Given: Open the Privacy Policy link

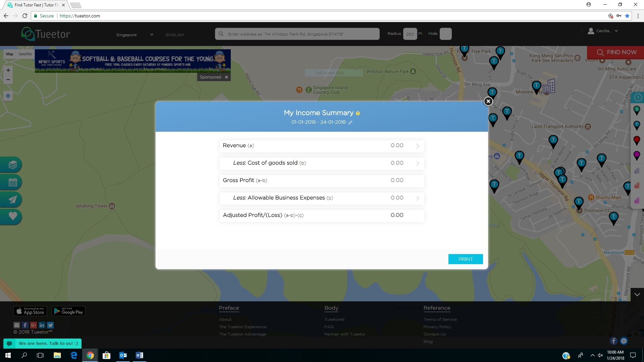Looking at the screenshot, I should pos(437,327).
